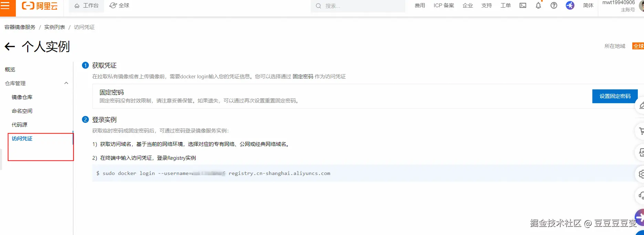The width and height of the screenshot is (644, 235).
Task: Click the 设置固定密码 button
Action: point(615,96)
